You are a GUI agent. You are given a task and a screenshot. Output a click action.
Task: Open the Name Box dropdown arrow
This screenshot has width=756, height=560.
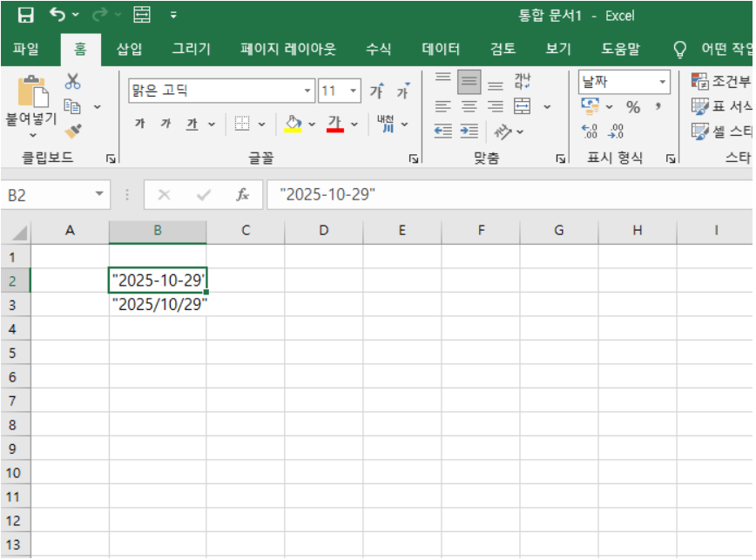(x=99, y=195)
